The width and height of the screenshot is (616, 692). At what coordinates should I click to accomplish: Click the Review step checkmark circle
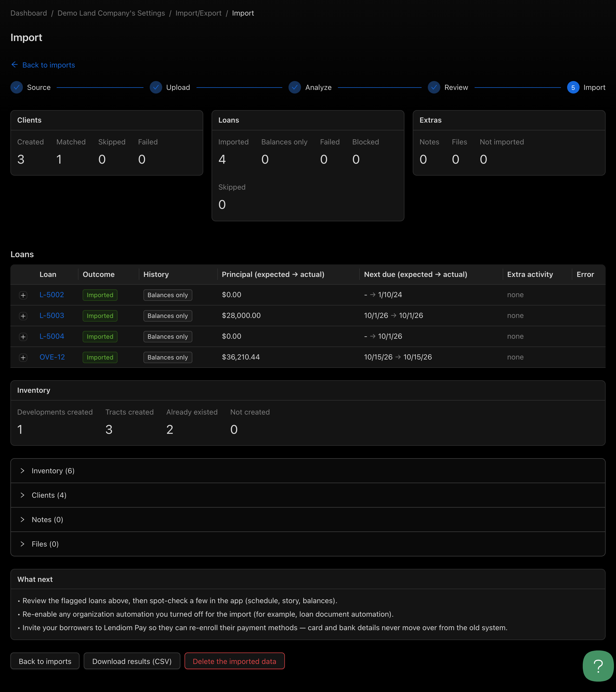pyautogui.click(x=434, y=87)
